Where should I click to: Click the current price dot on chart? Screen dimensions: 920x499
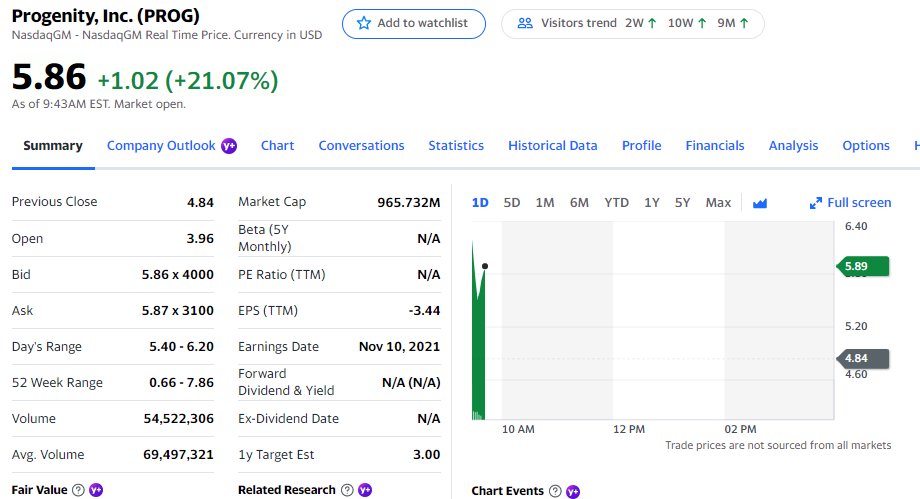click(x=485, y=266)
